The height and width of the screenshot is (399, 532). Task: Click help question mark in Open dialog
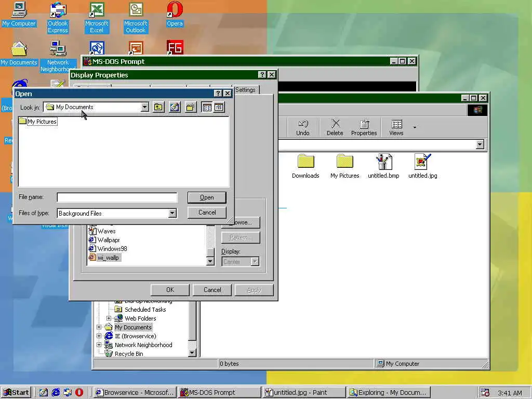point(218,94)
